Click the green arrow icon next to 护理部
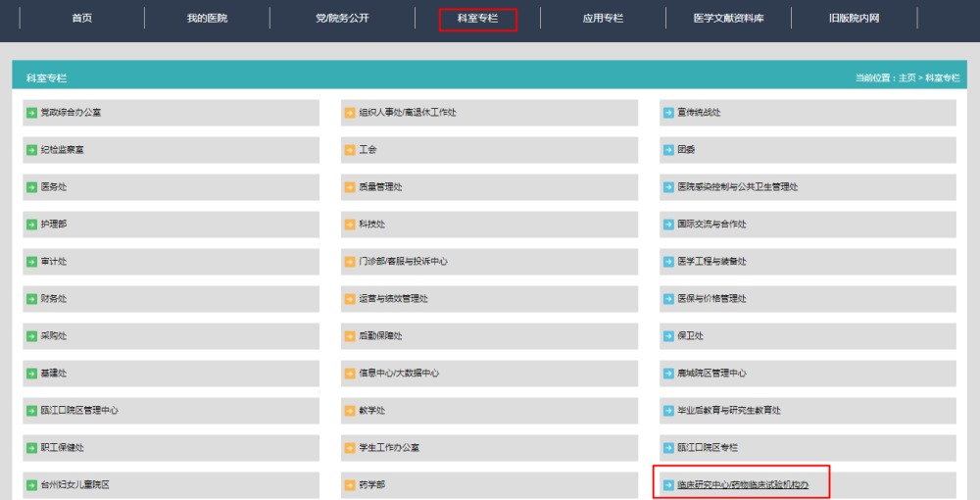Screen dimensions: 980x500 (31, 225)
